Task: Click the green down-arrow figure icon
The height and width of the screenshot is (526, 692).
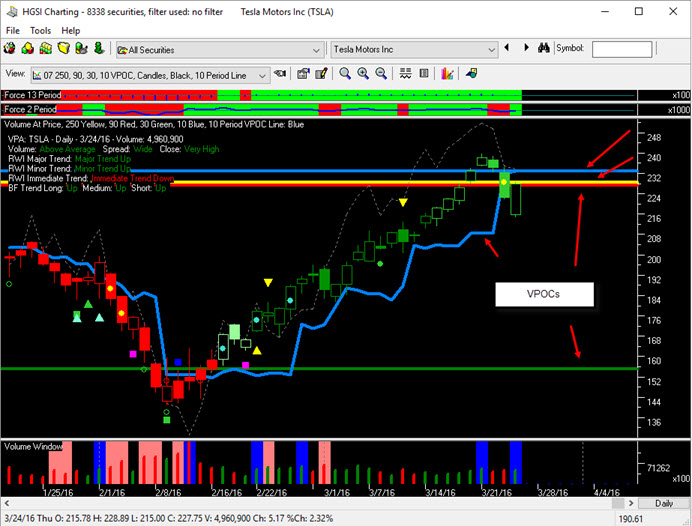Action: (99, 49)
